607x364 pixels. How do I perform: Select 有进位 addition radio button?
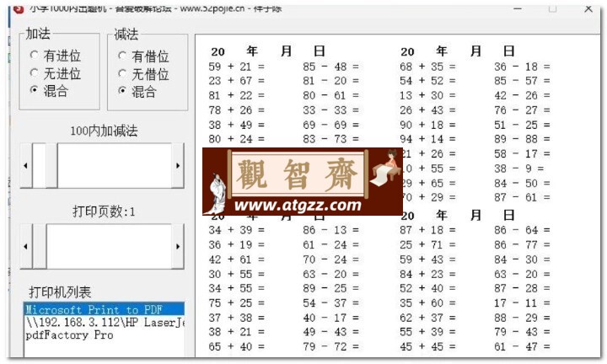point(56,56)
